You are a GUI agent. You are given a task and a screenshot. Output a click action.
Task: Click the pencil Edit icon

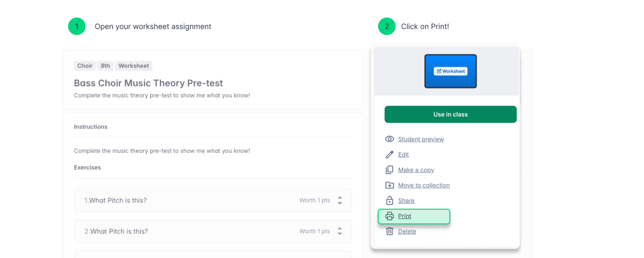coord(390,154)
